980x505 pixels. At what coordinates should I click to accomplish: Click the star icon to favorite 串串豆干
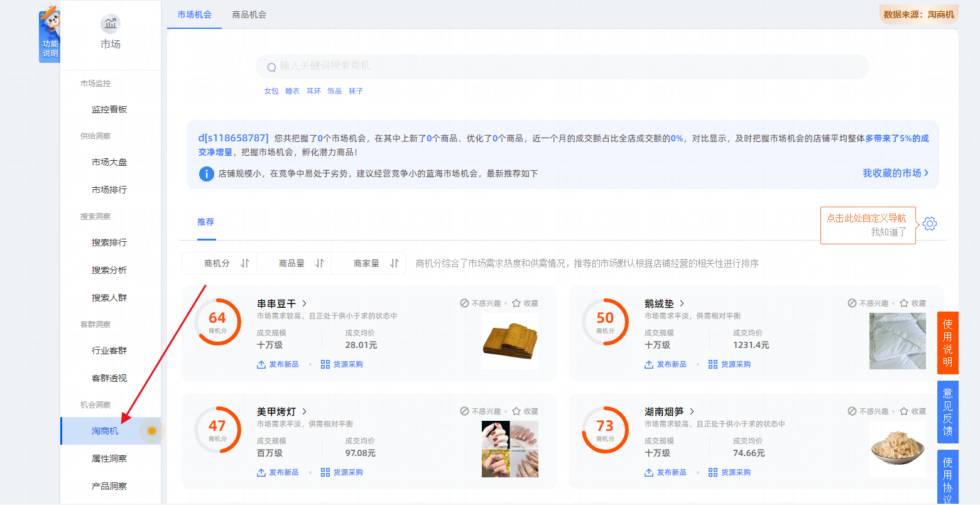coord(516,303)
